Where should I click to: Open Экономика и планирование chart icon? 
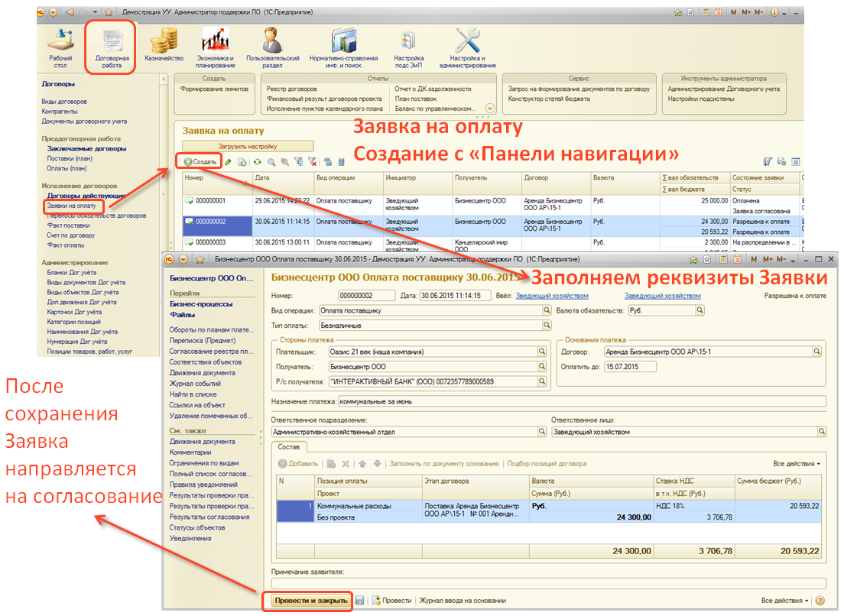click(215, 45)
